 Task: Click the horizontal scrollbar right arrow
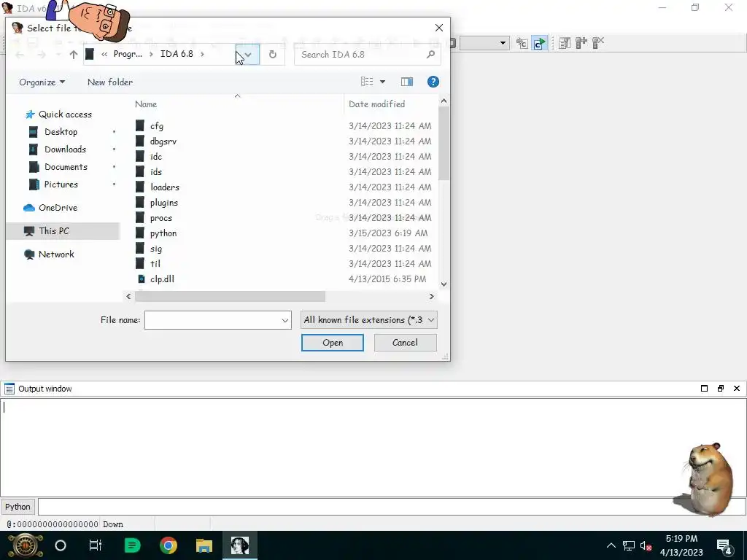pos(431,296)
